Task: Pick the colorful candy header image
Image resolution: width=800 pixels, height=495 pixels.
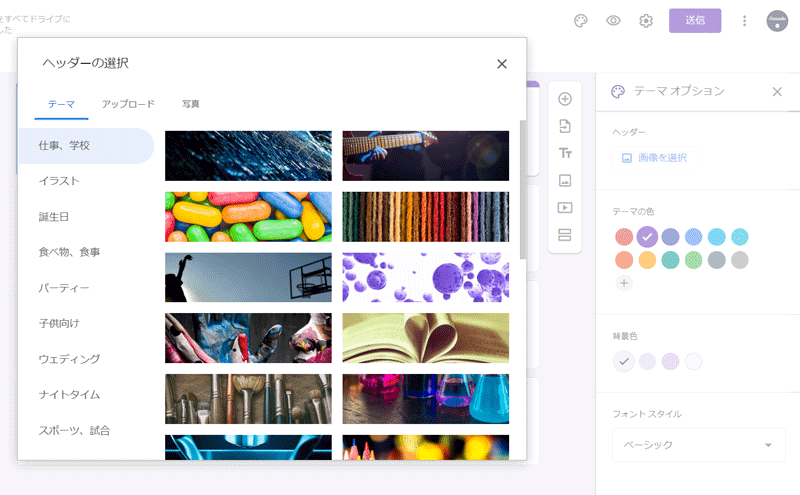Action: coord(248,217)
